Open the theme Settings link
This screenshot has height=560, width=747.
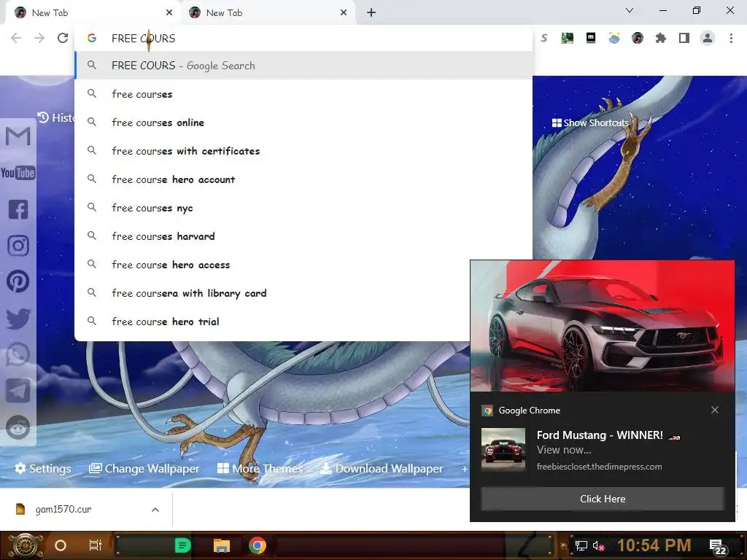[43, 469]
